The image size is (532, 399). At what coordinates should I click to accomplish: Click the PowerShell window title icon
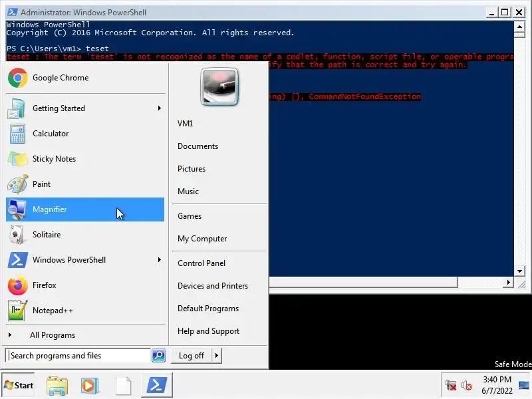coord(12,12)
